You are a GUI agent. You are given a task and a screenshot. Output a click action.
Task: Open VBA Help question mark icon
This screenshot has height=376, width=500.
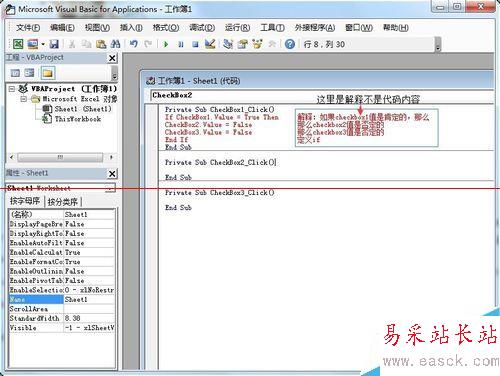pos(290,44)
